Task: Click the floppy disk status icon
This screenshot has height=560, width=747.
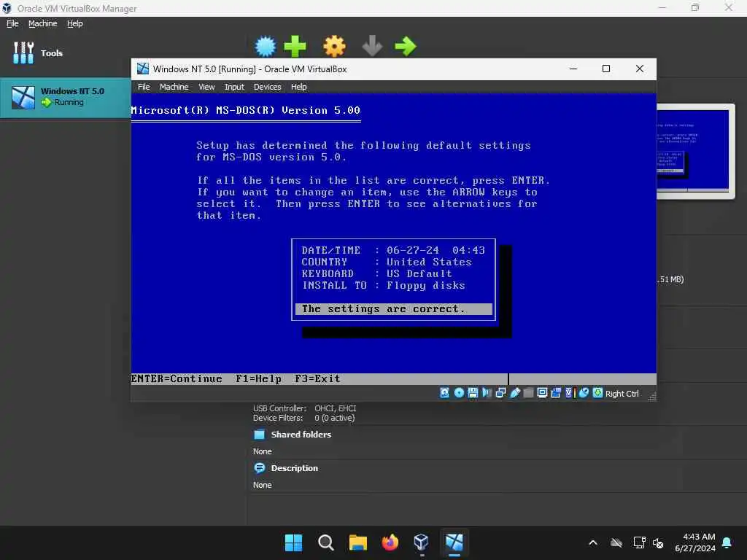Action: click(473, 393)
